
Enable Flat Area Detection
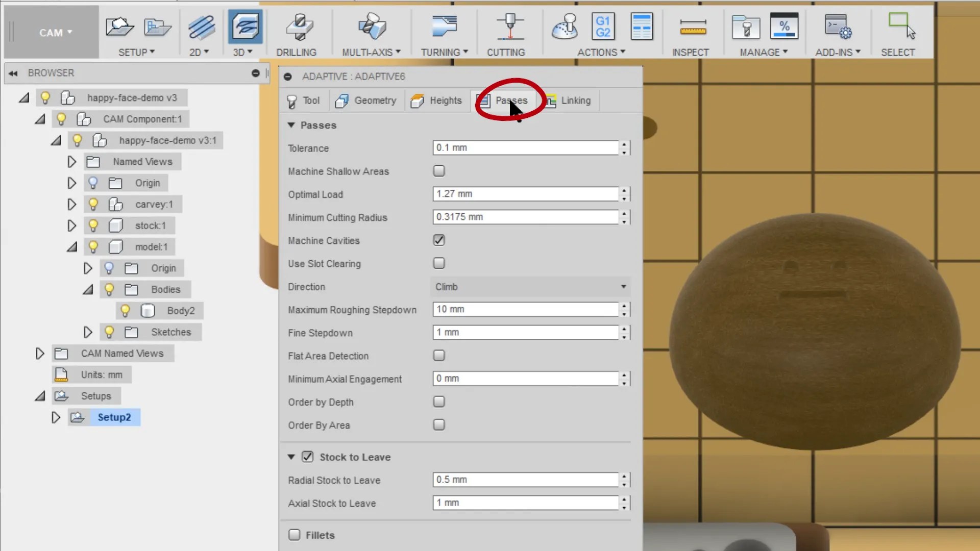point(438,355)
